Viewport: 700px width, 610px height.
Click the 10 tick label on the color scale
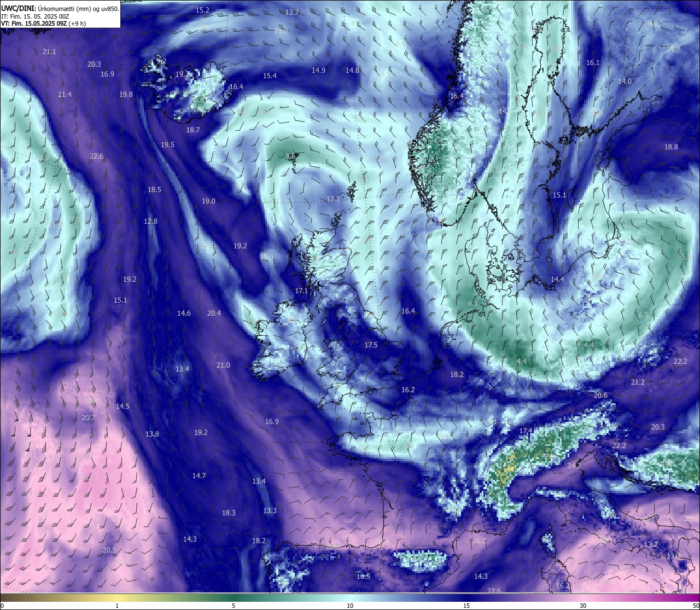pyautogui.click(x=350, y=606)
